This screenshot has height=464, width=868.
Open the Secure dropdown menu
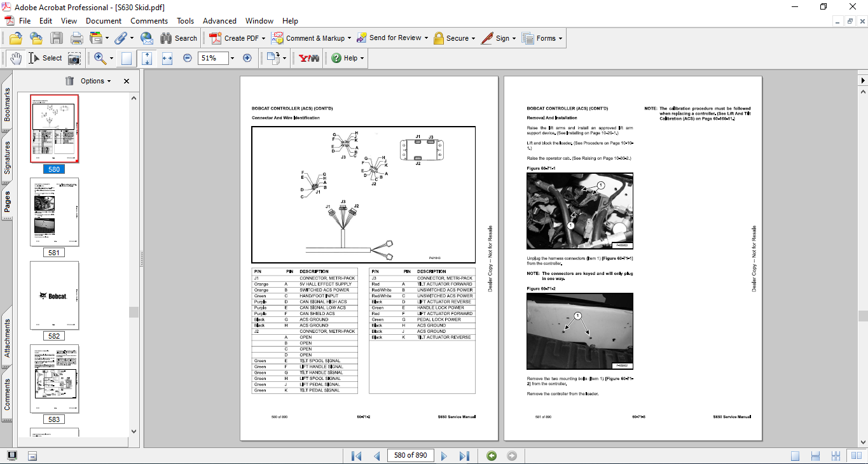(474, 38)
